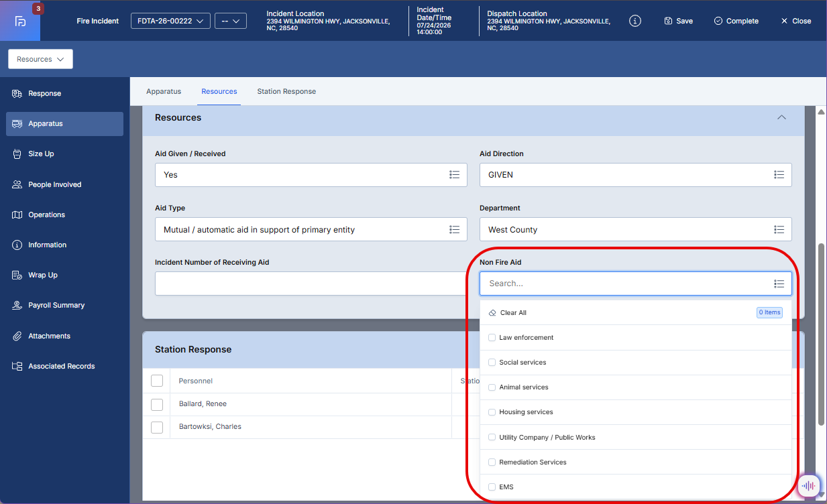Viewport: 827px width, 504px height.
Task: Click the Apparatus truck icon in sidebar
Action: [x=17, y=124]
